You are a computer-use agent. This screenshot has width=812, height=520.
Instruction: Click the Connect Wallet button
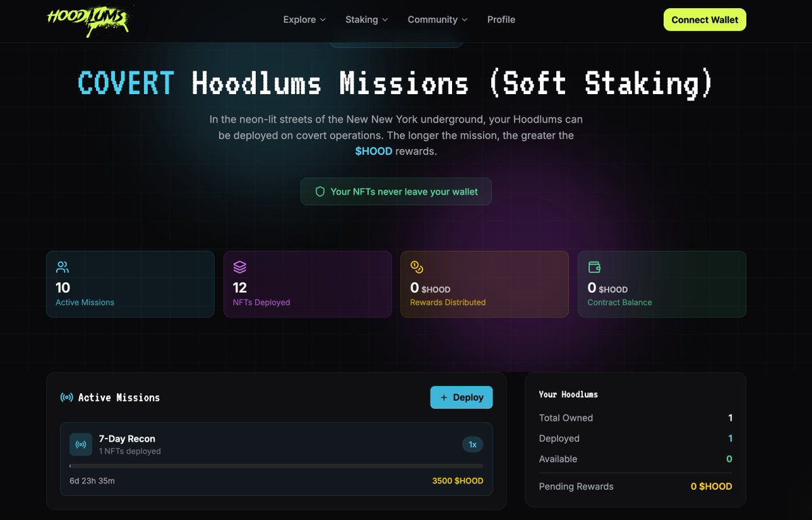click(704, 20)
